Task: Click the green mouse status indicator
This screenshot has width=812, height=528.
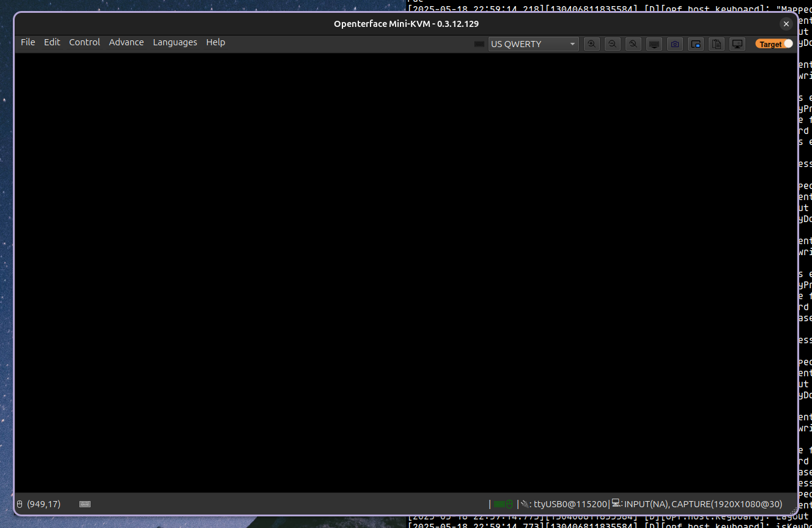Action: (x=509, y=504)
